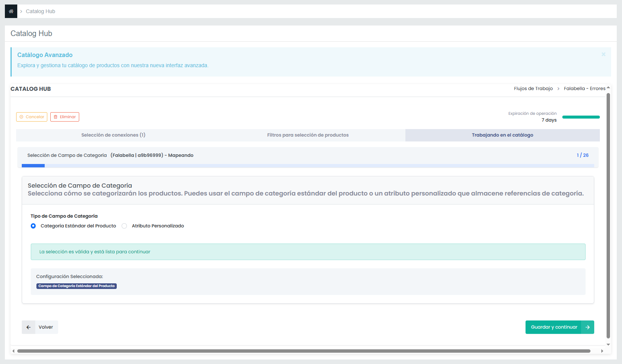Click the Volver button label
This screenshot has width=622, height=364.
click(46, 327)
